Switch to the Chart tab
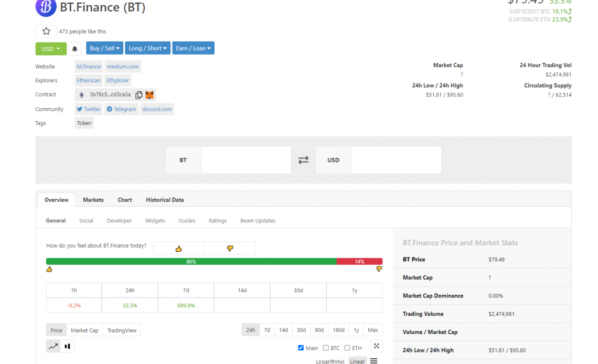598x364 pixels. point(125,200)
